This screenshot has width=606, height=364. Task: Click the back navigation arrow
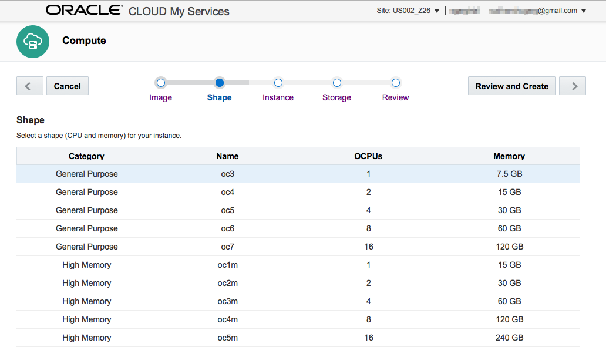[29, 86]
